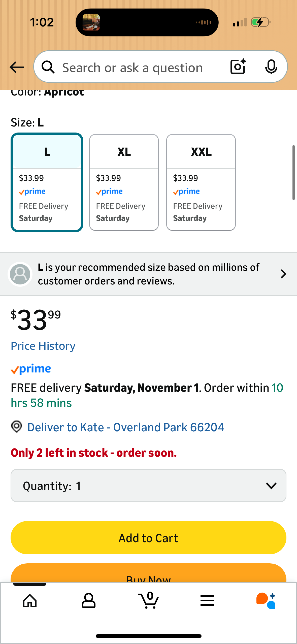Go to the Home tab icon

click(30, 600)
